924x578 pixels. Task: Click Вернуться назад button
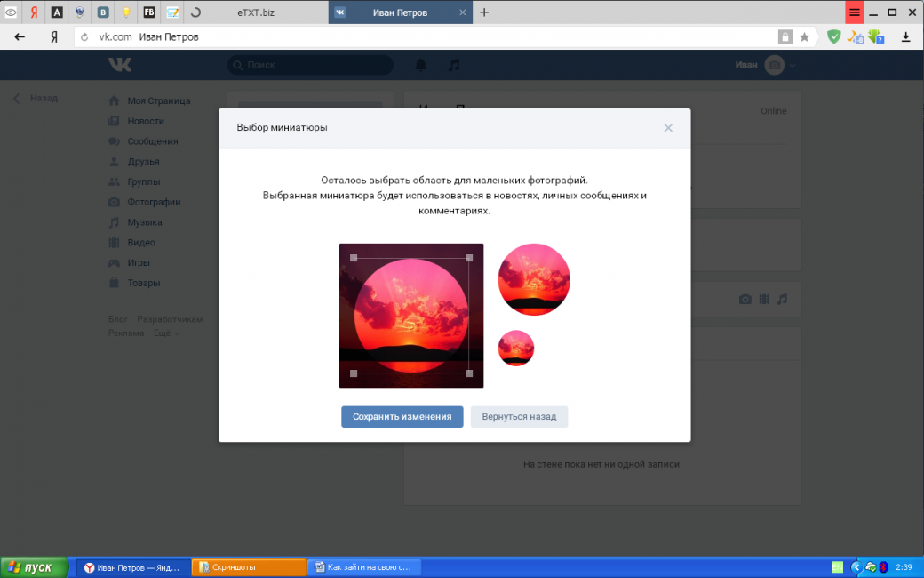coord(519,416)
